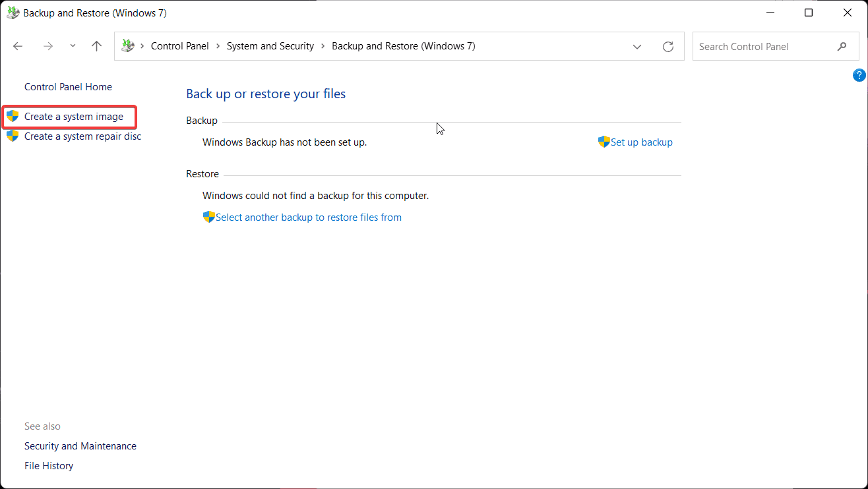The width and height of the screenshot is (868, 489).
Task: Click shield icon beside Create a system repair disc
Action: [13, 136]
